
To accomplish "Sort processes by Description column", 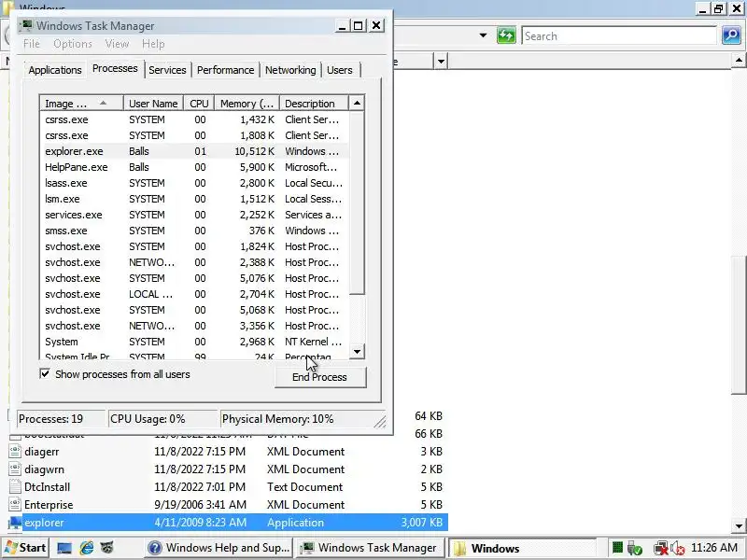I will (314, 104).
